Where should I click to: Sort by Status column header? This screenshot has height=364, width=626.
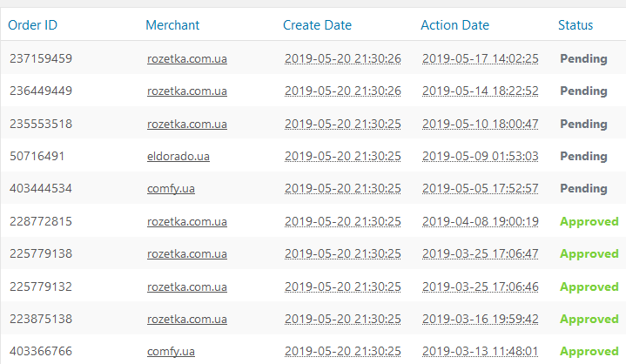pos(576,25)
